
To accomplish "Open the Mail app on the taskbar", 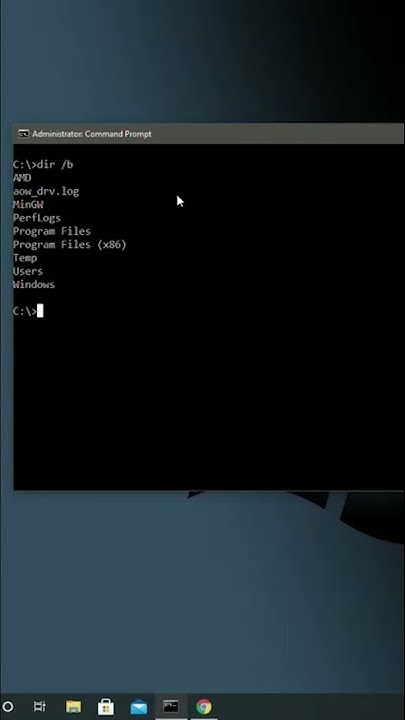I will [x=139, y=707].
